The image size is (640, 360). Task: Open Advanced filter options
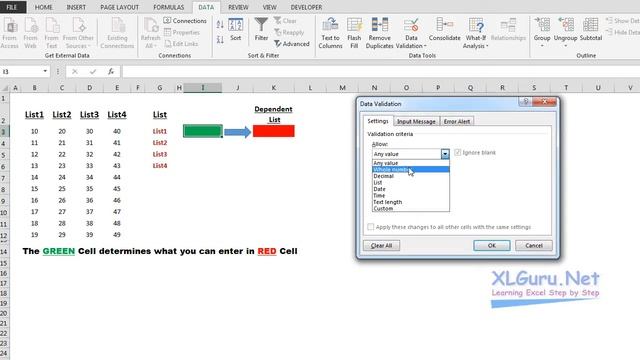click(x=291, y=44)
